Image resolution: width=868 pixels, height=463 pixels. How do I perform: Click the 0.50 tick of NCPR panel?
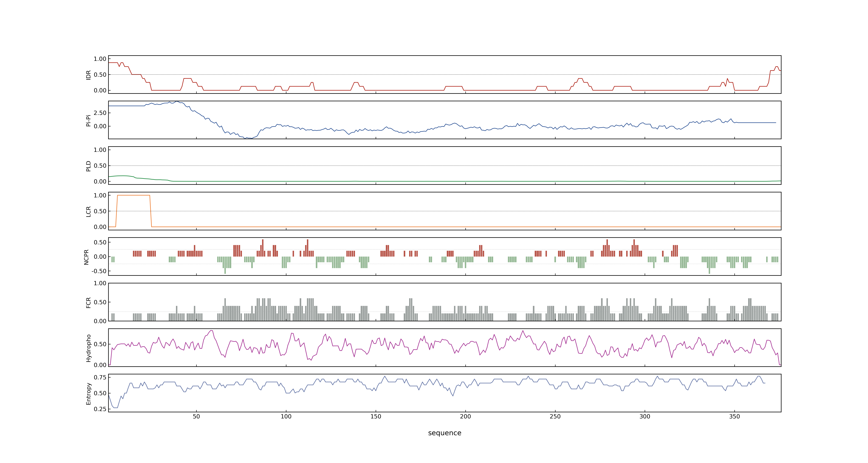(100, 242)
